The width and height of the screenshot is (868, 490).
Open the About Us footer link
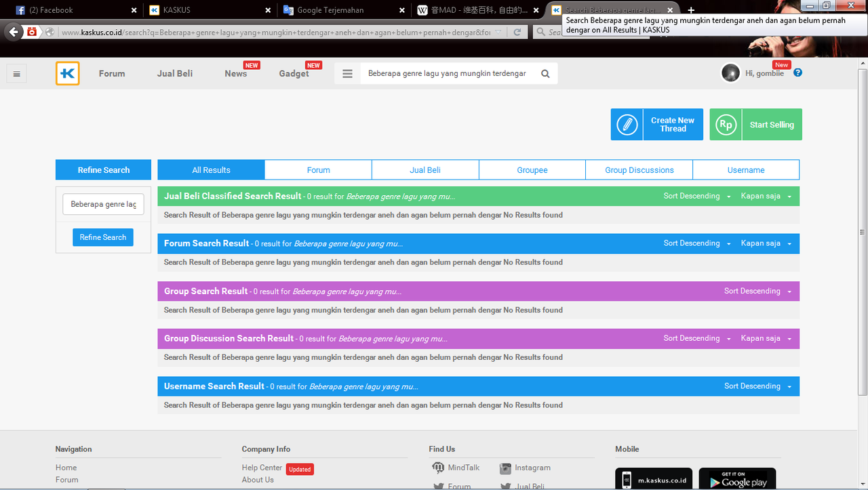258,480
